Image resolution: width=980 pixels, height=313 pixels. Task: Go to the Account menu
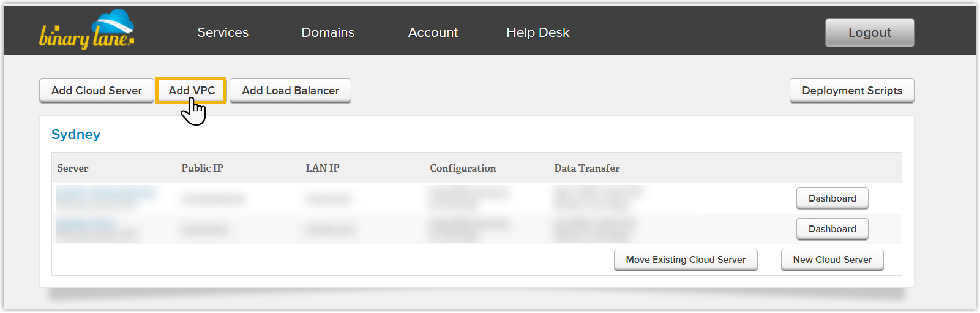[x=433, y=32]
